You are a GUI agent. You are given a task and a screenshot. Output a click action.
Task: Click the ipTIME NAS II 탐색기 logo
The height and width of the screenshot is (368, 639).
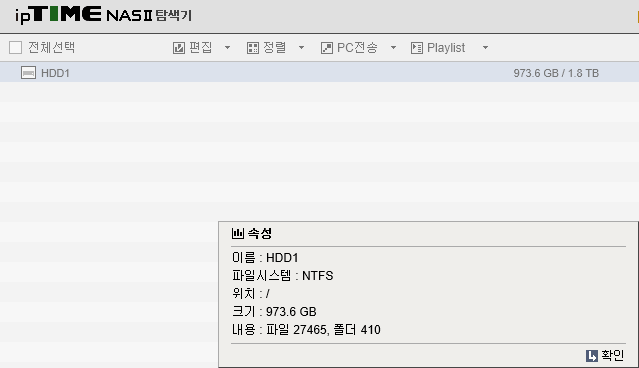pyautogui.click(x=104, y=15)
